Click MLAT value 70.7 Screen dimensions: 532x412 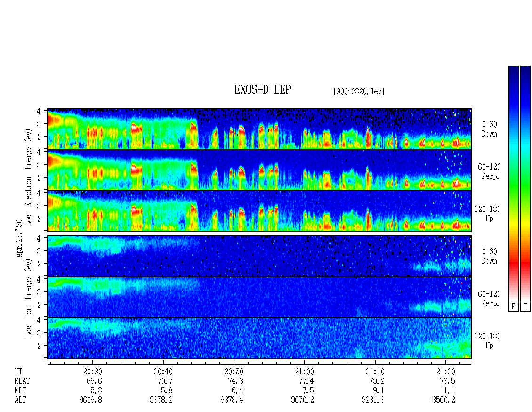[165, 381]
